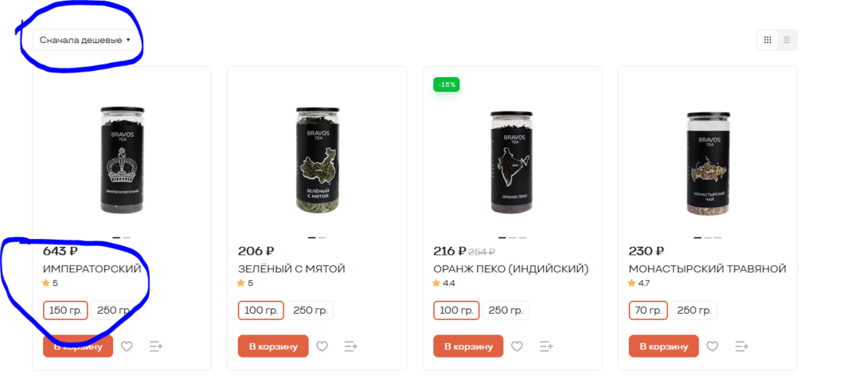
Task: Select 70 гр. option for Монастырский травяной
Action: [x=647, y=311]
